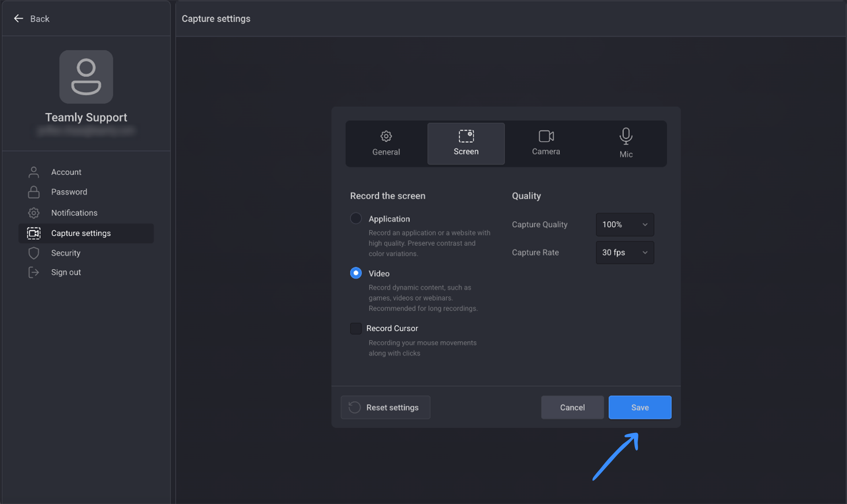Click the Capture Rate label
847x504 pixels.
coord(535,252)
